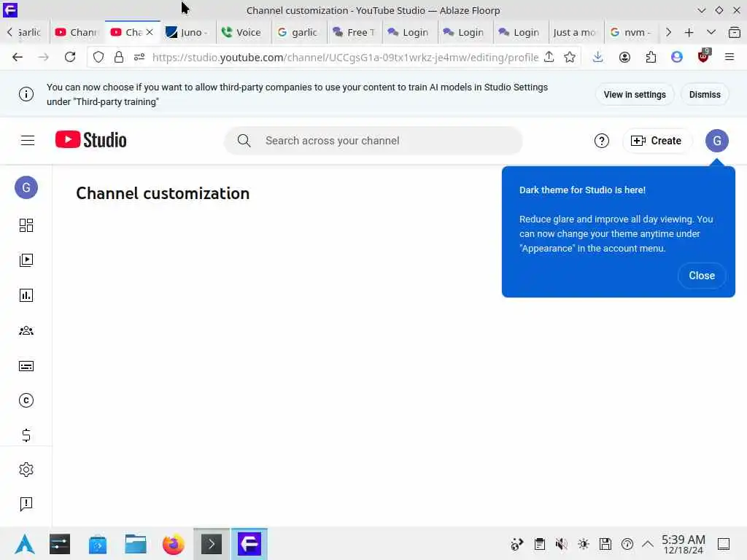This screenshot has width=747, height=560.
Task: Switch to the Voice browser tab
Action: (243, 32)
